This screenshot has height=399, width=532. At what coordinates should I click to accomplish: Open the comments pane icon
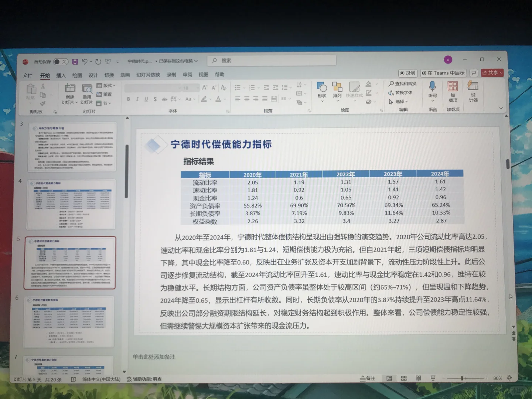point(474,73)
